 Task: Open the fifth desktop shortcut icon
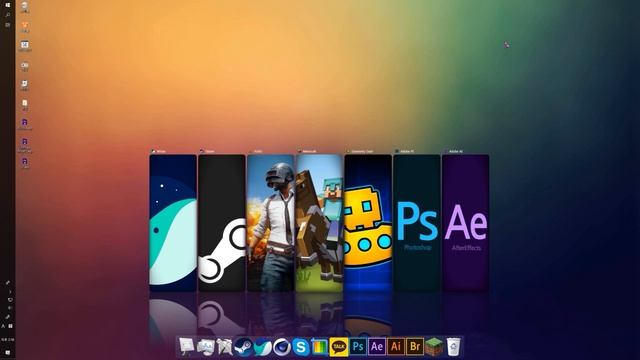(24, 85)
